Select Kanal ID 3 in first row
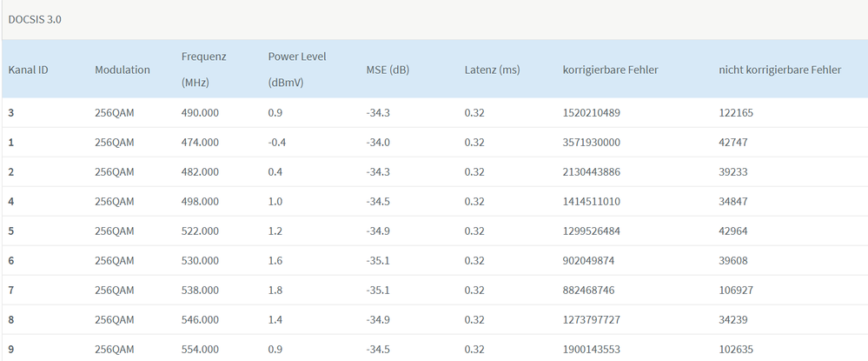Screen dimensions: 868x361 [x=11, y=112]
